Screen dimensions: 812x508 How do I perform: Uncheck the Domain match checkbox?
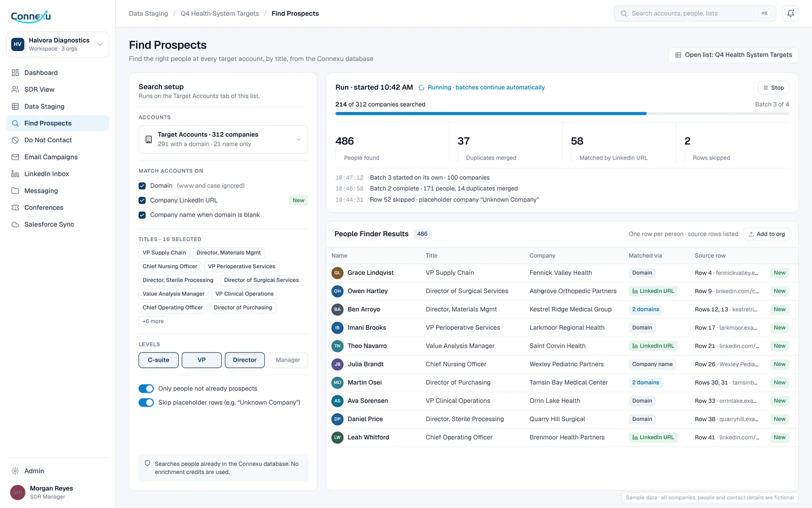pyautogui.click(x=142, y=186)
